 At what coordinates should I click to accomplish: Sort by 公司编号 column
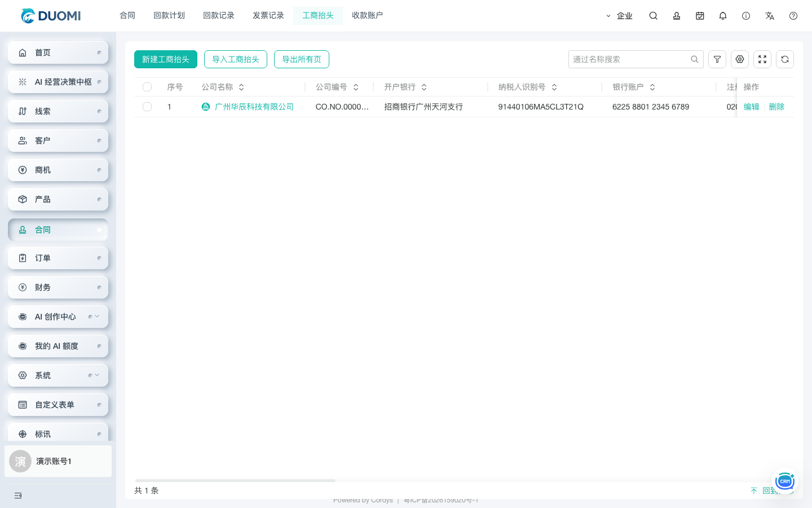356,87
